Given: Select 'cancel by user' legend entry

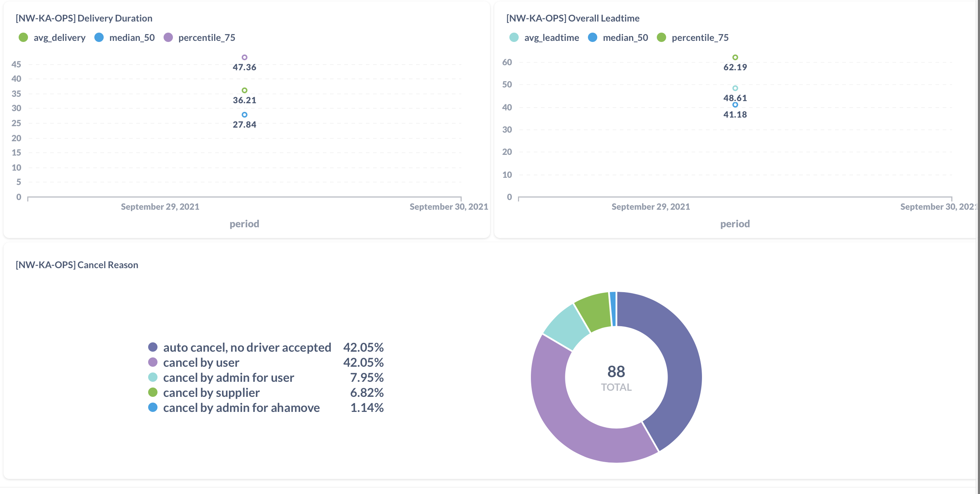Looking at the screenshot, I should 201,362.
